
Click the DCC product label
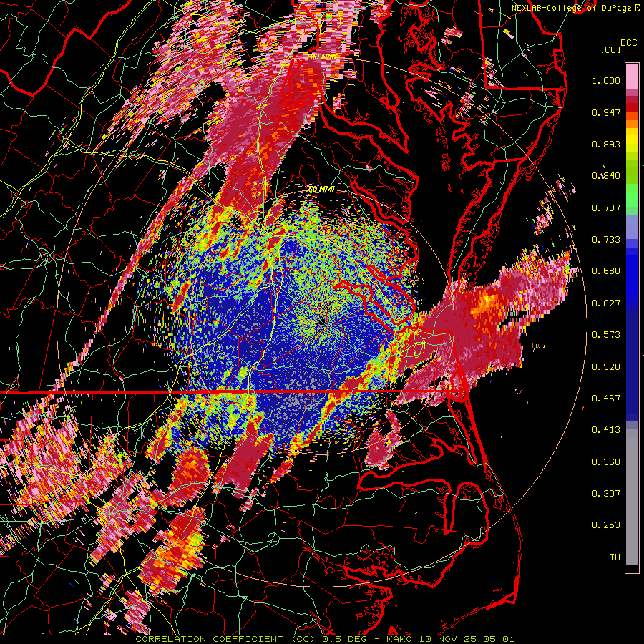[628, 43]
